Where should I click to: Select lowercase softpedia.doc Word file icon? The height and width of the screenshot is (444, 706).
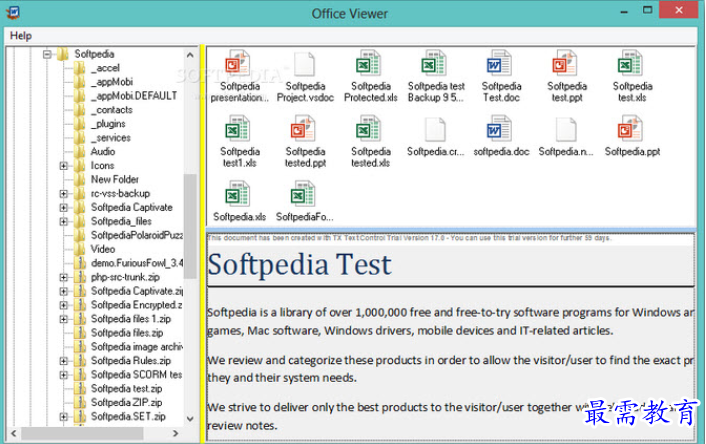[x=500, y=129]
